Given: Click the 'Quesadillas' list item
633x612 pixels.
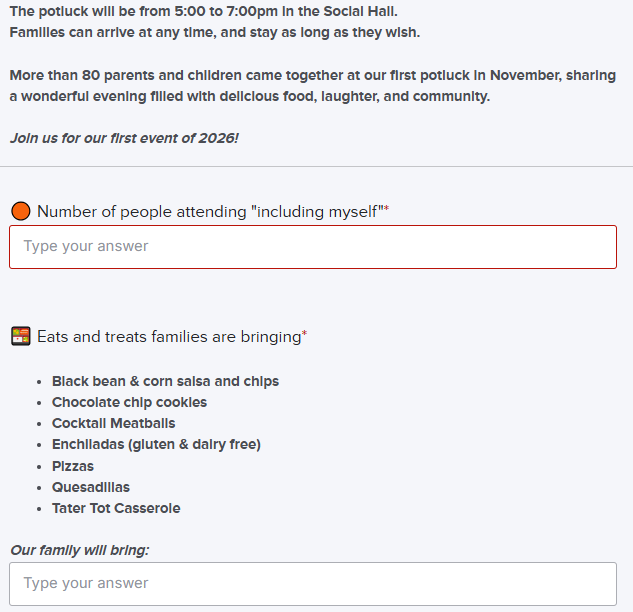Looking at the screenshot, I should 91,487.
